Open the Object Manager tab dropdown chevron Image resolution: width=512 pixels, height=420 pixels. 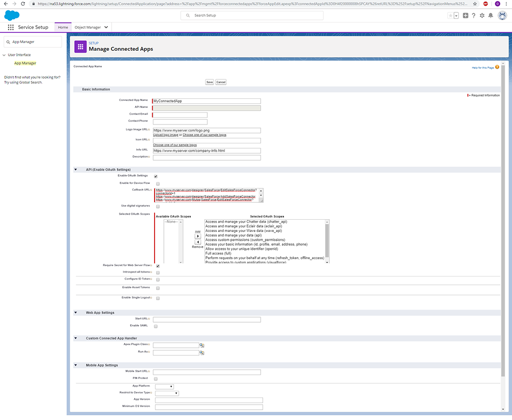click(x=106, y=28)
